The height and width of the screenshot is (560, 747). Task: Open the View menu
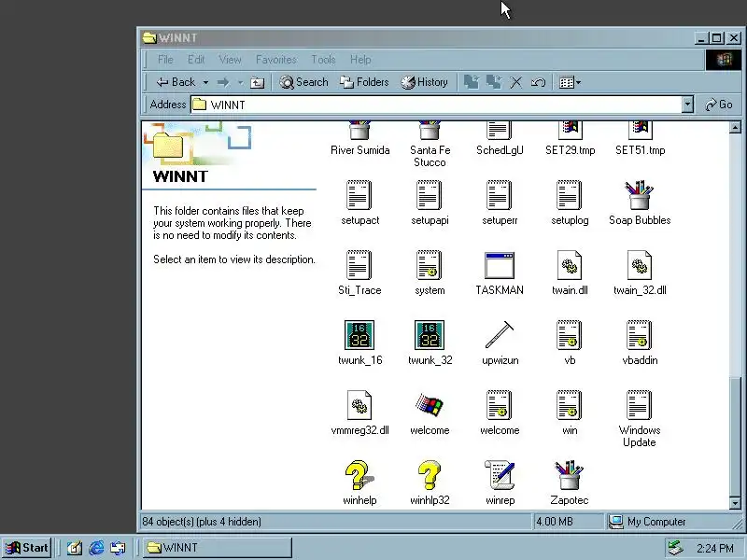(230, 60)
